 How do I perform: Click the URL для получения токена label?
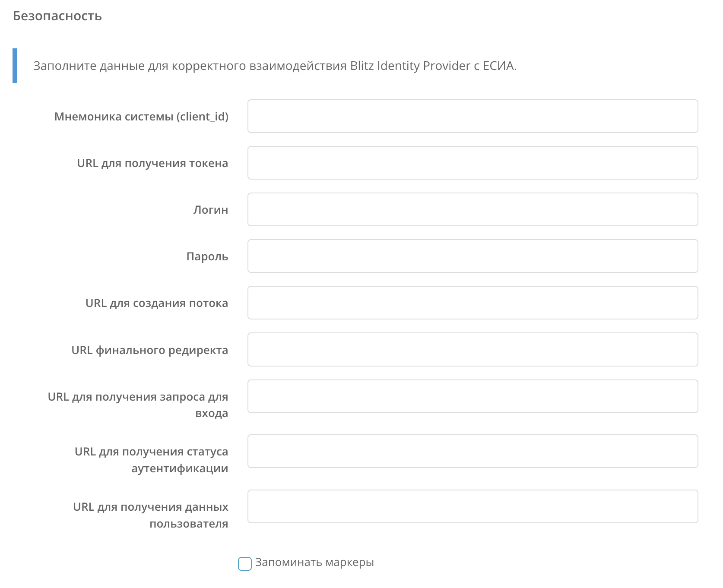point(152,163)
